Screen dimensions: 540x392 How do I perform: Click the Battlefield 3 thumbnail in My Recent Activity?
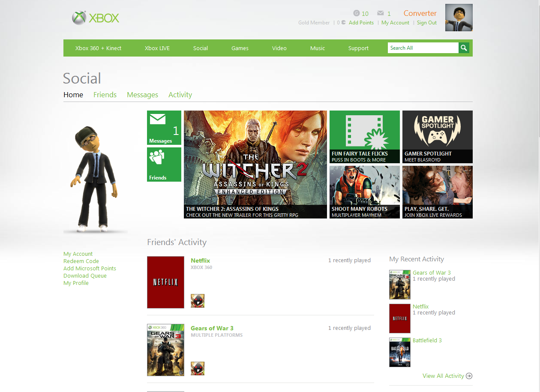(400, 352)
